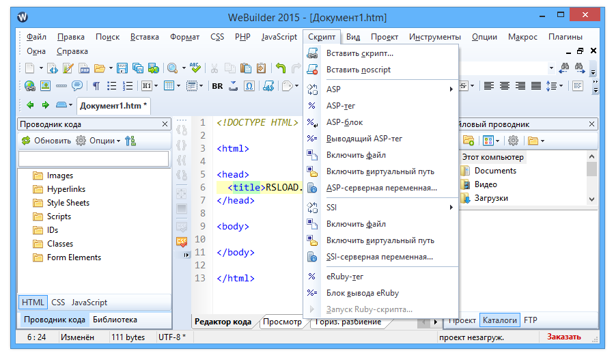Click the code explorer filter input field
This screenshot has width=614, height=364.
pos(94,158)
